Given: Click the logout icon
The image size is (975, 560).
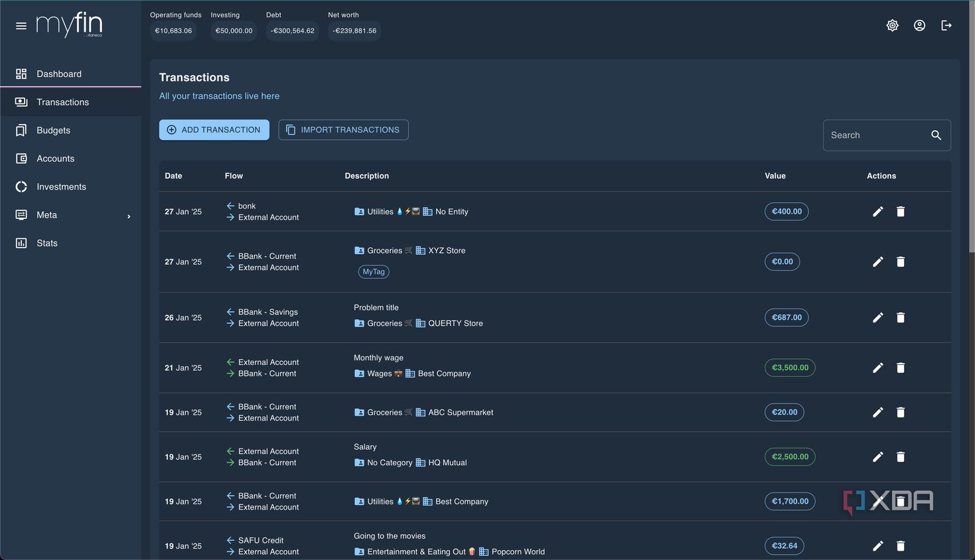Looking at the screenshot, I should pos(946,25).
